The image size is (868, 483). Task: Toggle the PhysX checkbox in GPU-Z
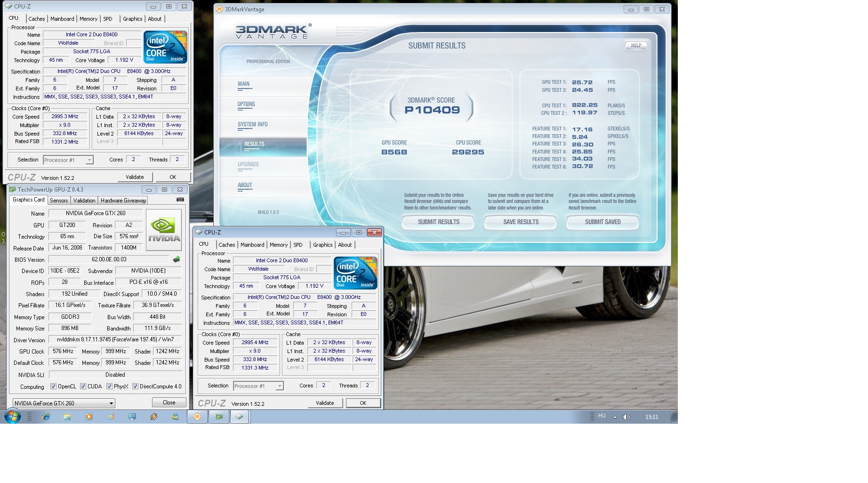109,386
